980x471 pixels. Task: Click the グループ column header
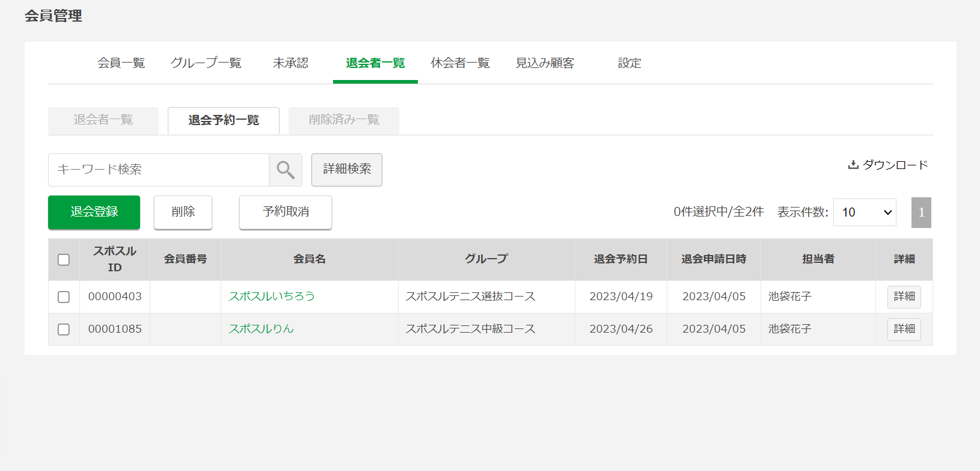pyautogui.click(x=486, y=259)
